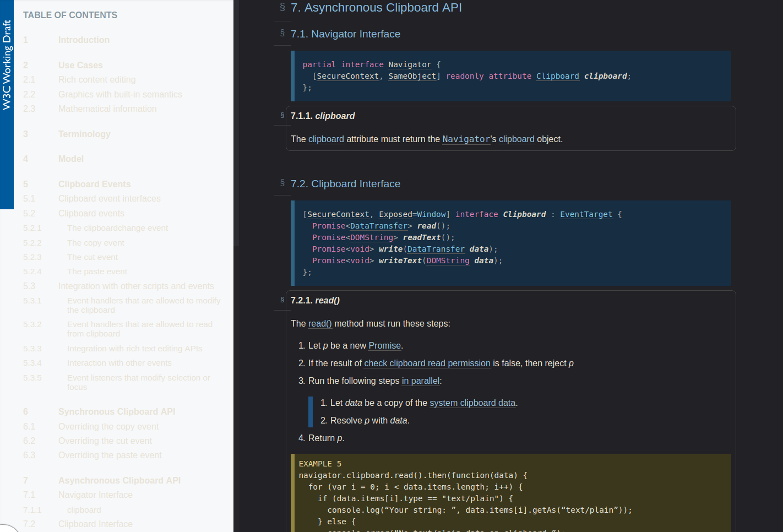Click the § marker beside "7.1.1. clipboard"
This screenshot has height=532, width=783.
[x=281, y=116]
